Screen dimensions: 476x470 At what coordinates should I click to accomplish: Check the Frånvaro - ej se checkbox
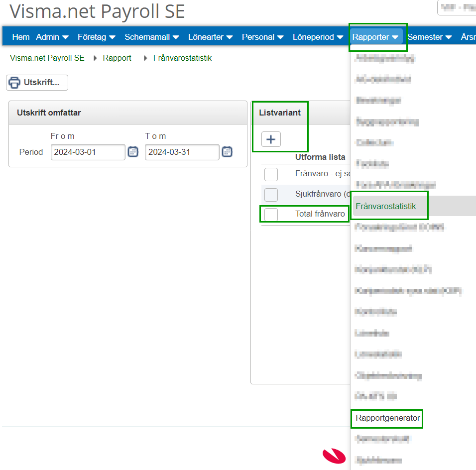click(271, 174)
